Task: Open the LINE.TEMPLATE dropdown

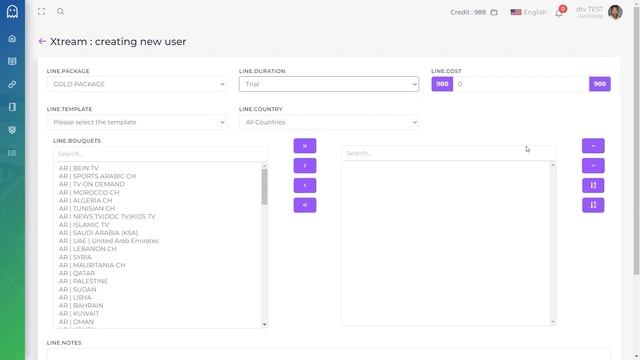Action: [137, 122]
